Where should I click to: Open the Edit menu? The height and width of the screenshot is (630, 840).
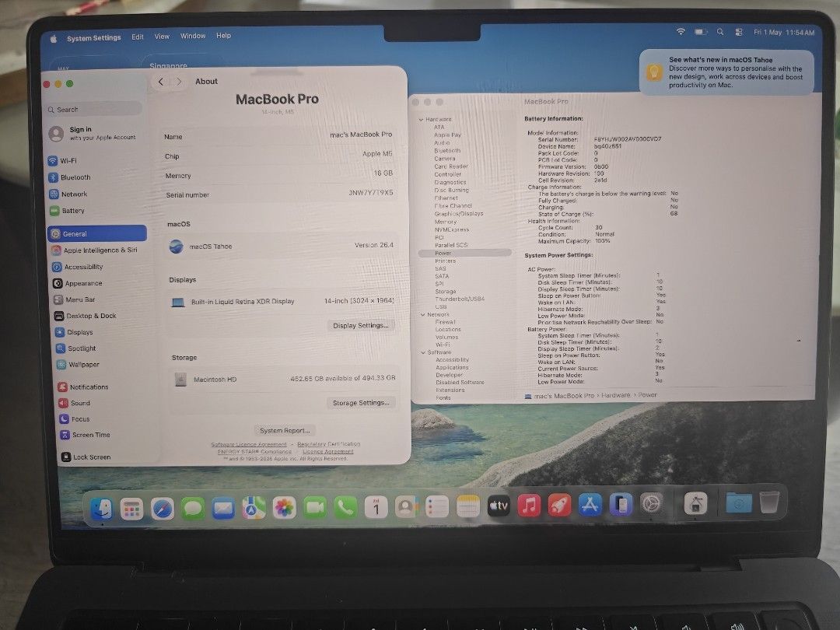(138, 37)
